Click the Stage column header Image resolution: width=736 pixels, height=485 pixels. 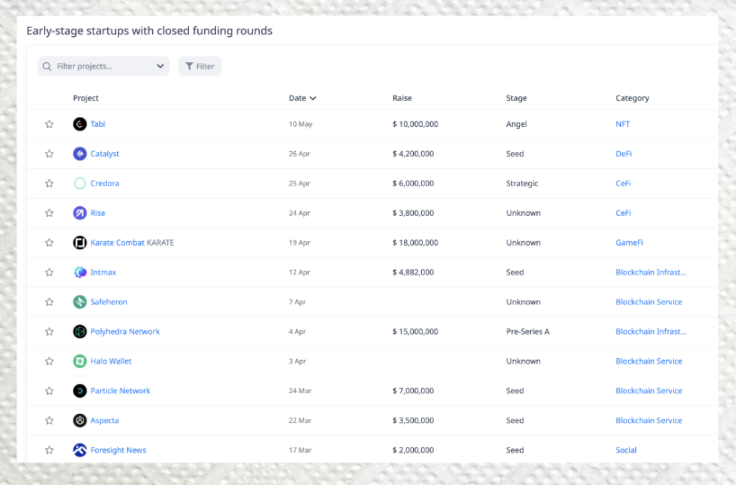[x=516, y=98]
